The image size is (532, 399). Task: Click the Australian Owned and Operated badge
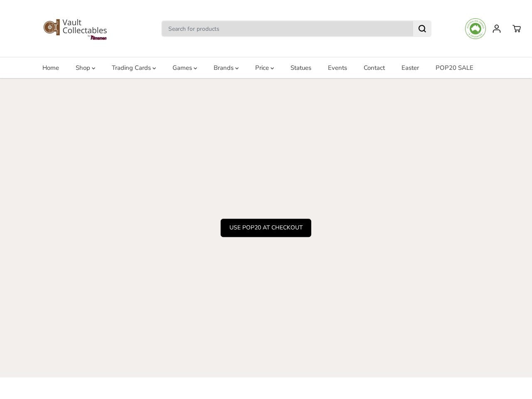[x=475, y=29]
